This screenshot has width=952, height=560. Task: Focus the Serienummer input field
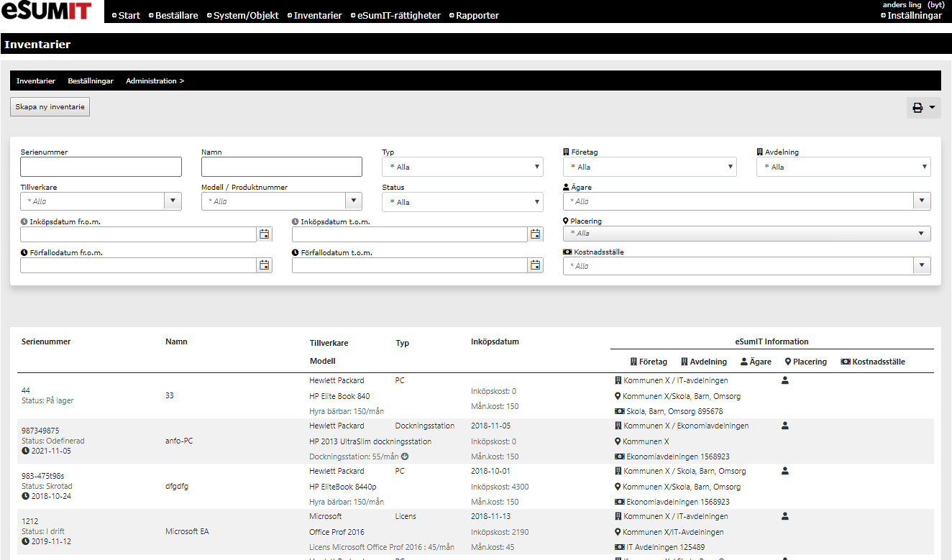pyautogui.click(x=101, y=167)
